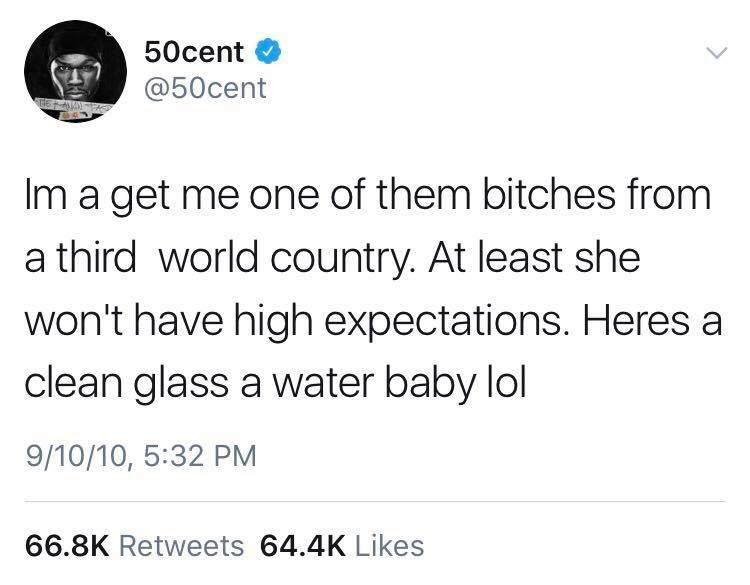Click the paper strip in the avatar
The width and height of the screenshot is (750, 585).
(71, 106)
